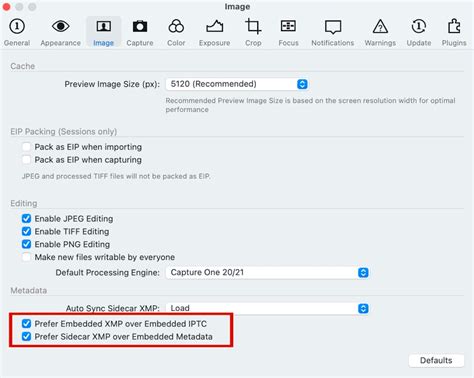Uncheck Enable JPEG Editing
474x378 pixels.
click(26, 219)
